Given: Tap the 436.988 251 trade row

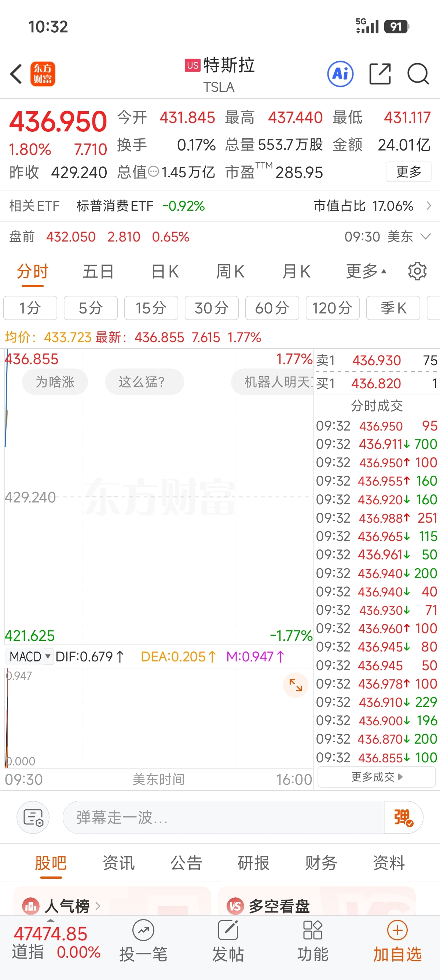Looking at the screenshot, I should (x=377, y=518).
